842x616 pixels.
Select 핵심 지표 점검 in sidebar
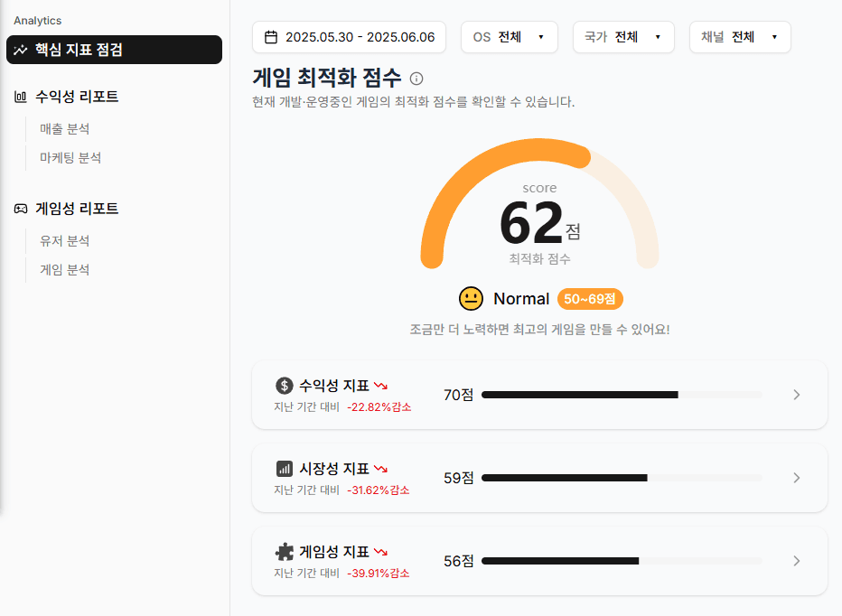(x=114, y=50)
